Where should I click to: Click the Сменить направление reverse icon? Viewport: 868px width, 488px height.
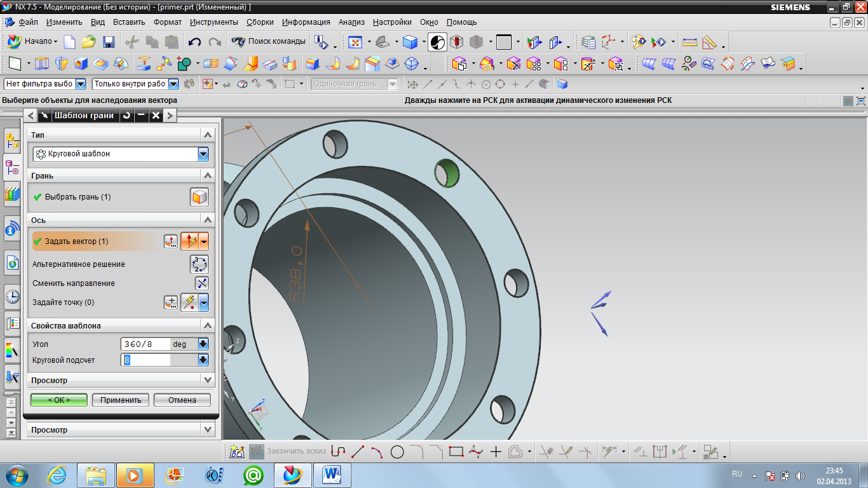[202, 283]
